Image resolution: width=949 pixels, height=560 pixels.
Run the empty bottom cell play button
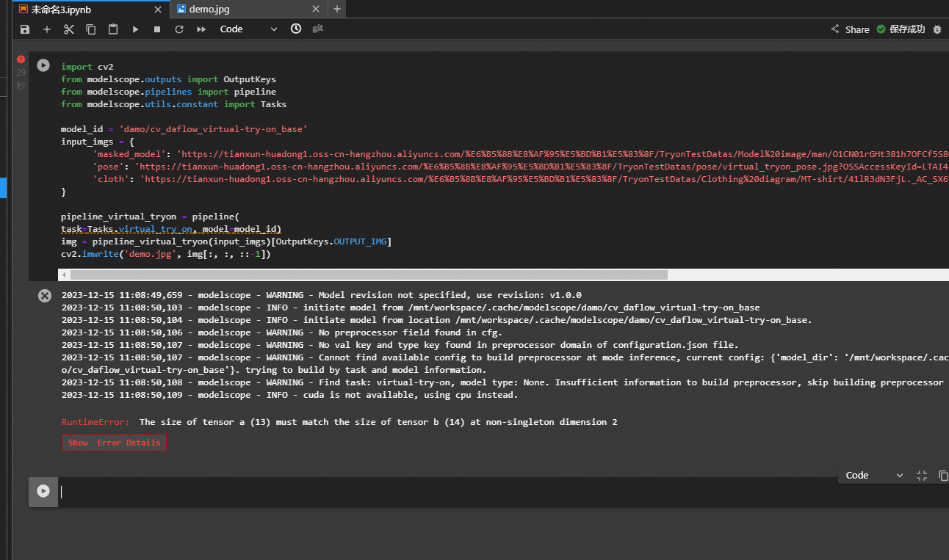point(43,491)
